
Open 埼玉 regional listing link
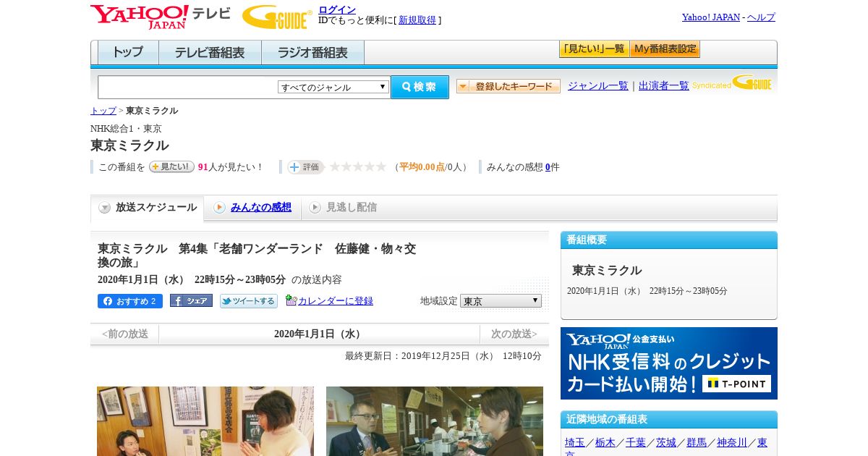575,442
